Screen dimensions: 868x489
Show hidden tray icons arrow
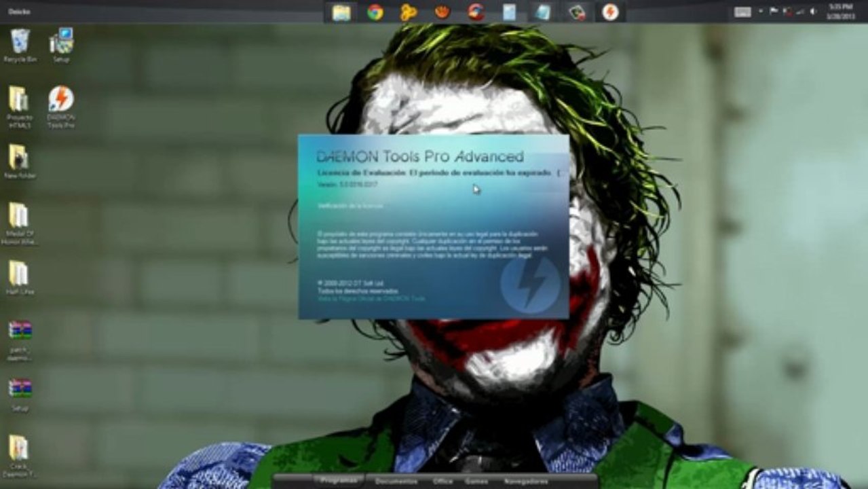[761, 11]
